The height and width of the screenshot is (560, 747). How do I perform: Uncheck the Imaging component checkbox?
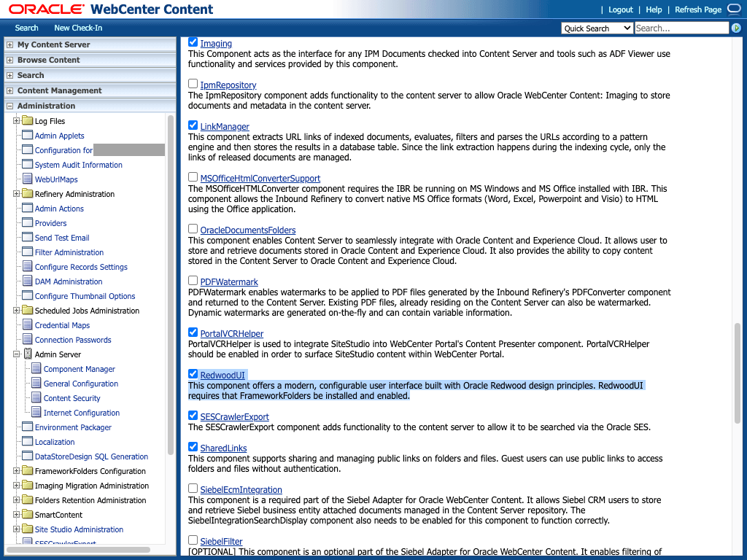pos(193,42)
